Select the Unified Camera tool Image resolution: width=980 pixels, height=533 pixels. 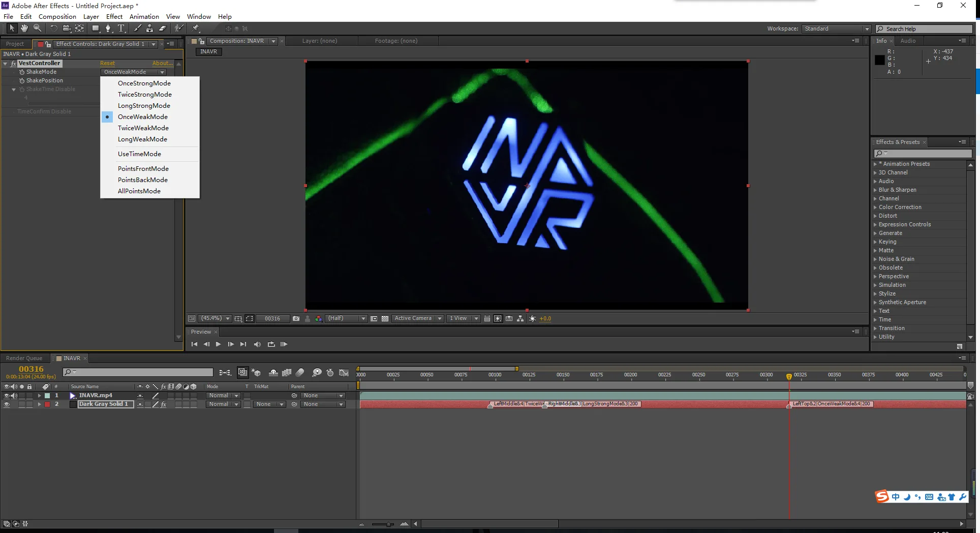coord(66,28)
